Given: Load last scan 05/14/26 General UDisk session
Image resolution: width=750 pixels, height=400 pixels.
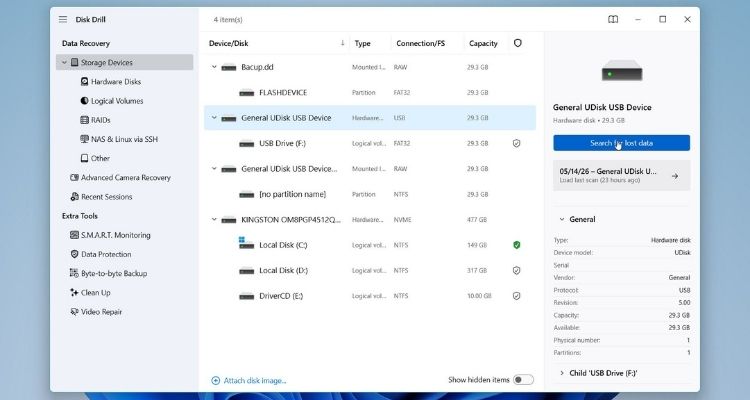Looking at the screenshot, I should click(621, 176).
